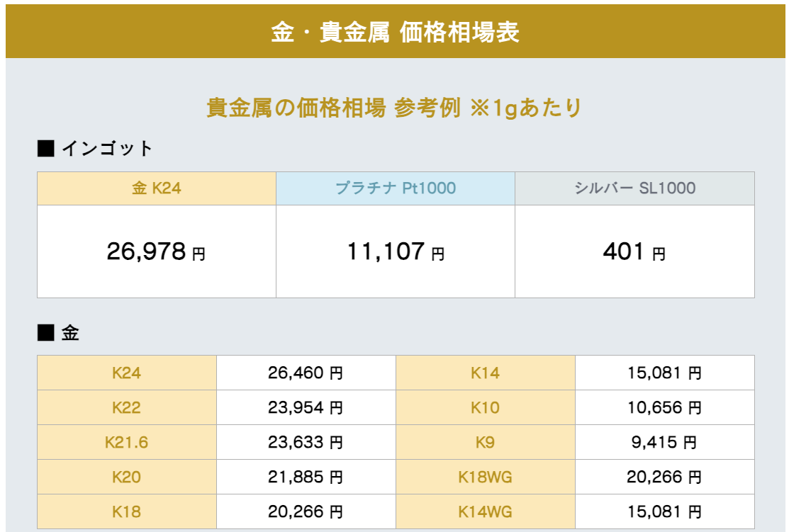The height and width of the screenshot is (532, 789).
Task: Select the 金 K24 ingot header cell
Action: point(157,188)
